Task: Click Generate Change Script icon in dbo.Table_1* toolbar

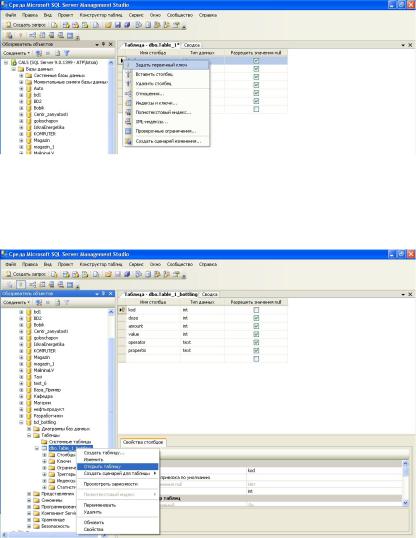Action: coord(9,35)
